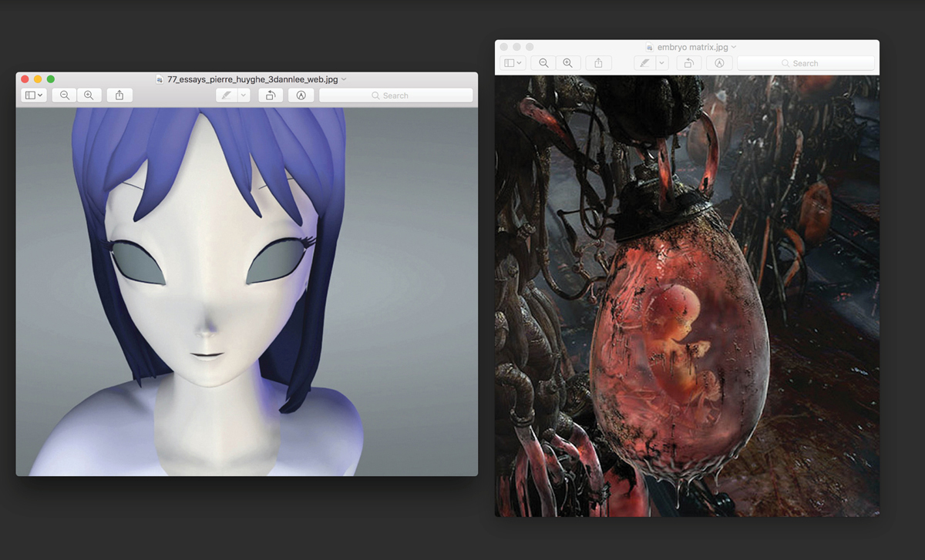Focus the Search field in embryo matrix window
Screen dimensions: 925x560
tap(806, 63)
